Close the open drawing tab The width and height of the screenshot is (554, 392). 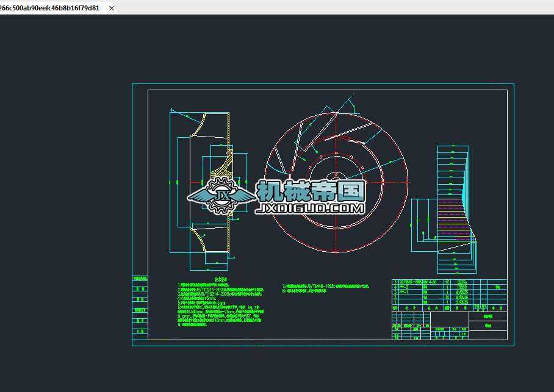pyautogui.click(x=110, y=8)
